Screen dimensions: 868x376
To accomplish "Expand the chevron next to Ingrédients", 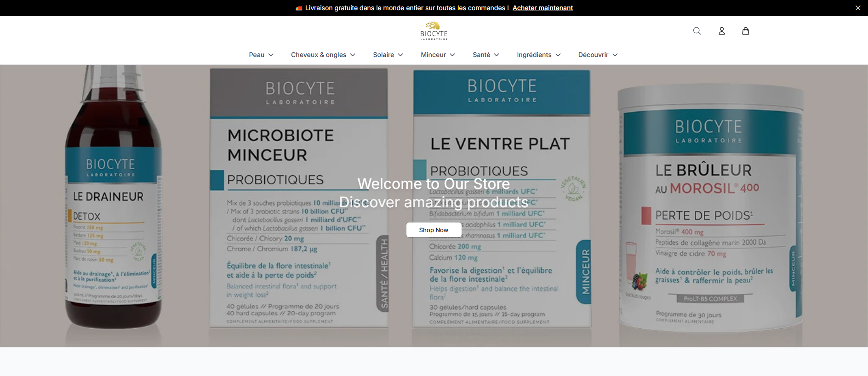I will coord(558,55).
